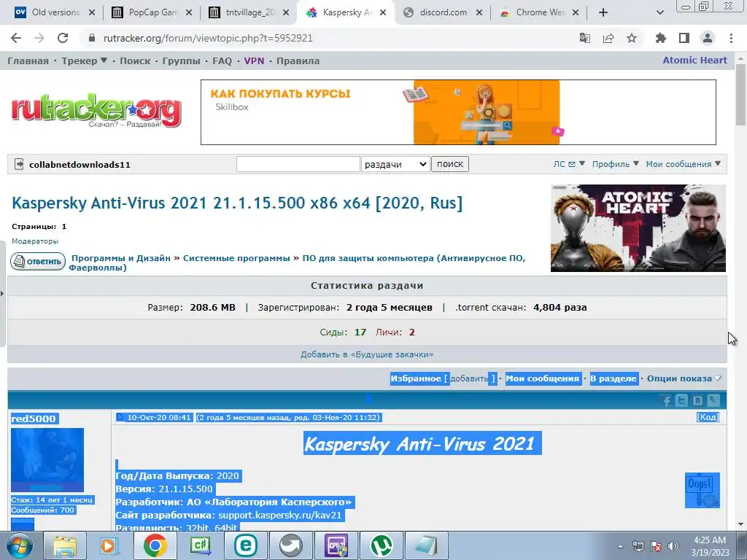747x560 pixels.
Task: Open the Google Translate icon in address bar
Action: 584,38
